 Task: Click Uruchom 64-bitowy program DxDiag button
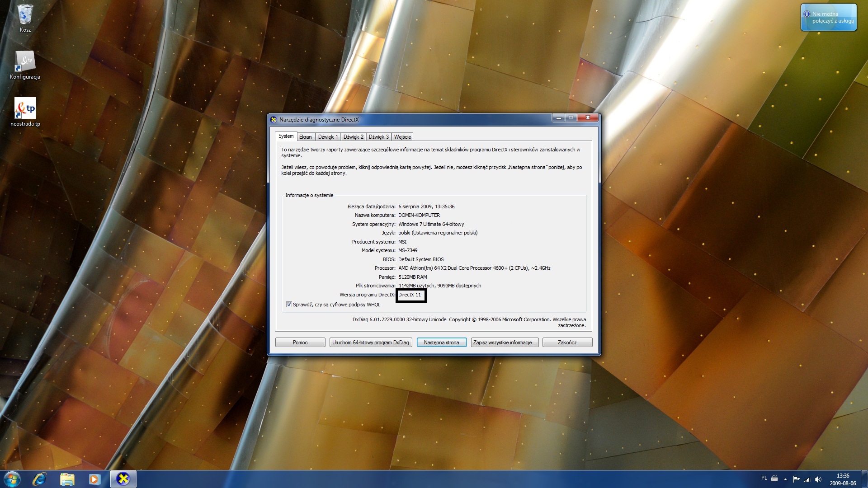[x=370, y=343]
